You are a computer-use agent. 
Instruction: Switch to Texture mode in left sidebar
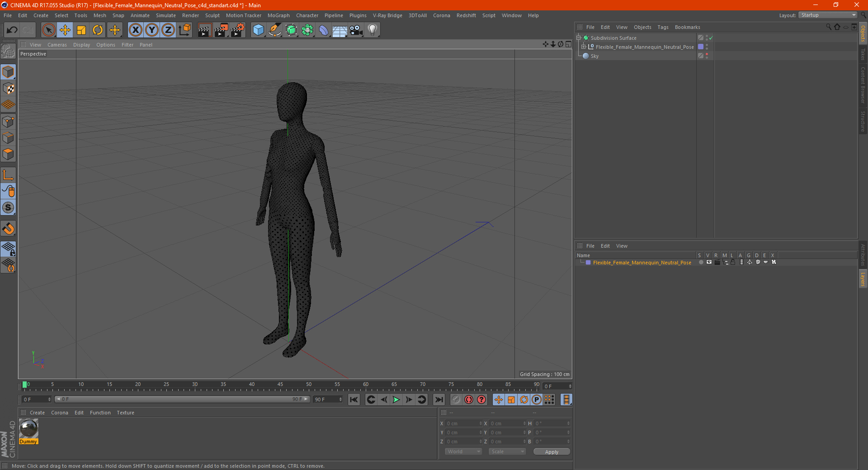(x=8, y=89)
